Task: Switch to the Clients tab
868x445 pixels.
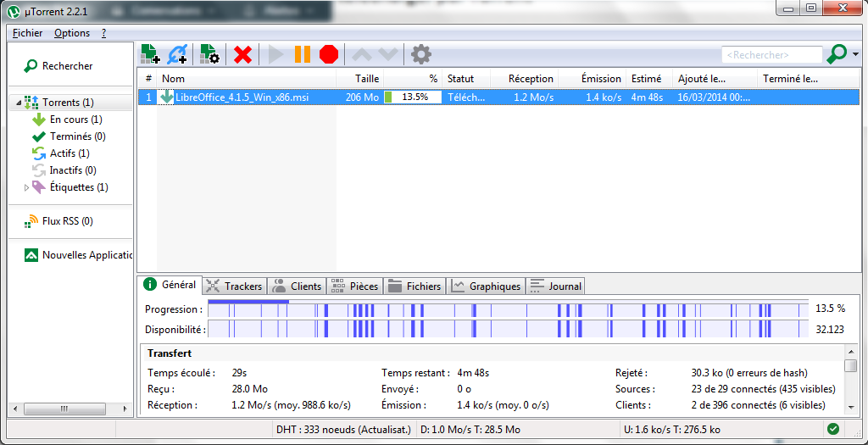Action: (298, 286)
